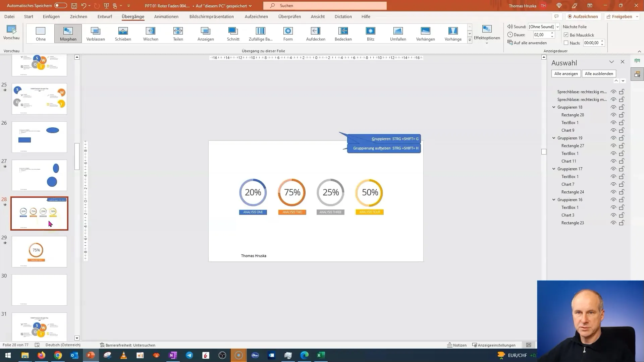This screenshot has width=644, height=362.
Task: Select the Teilen transition effect
Action: 178,33
